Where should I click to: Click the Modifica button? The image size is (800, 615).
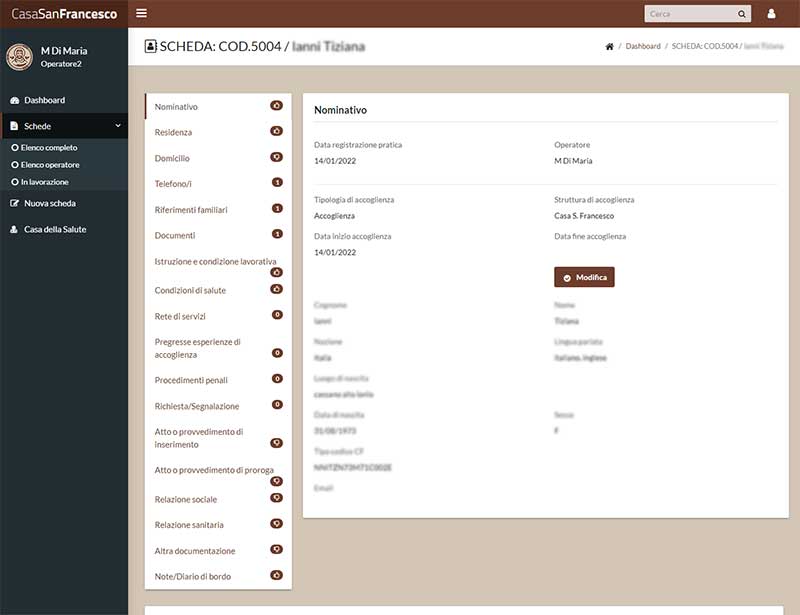tap(584, 277)
